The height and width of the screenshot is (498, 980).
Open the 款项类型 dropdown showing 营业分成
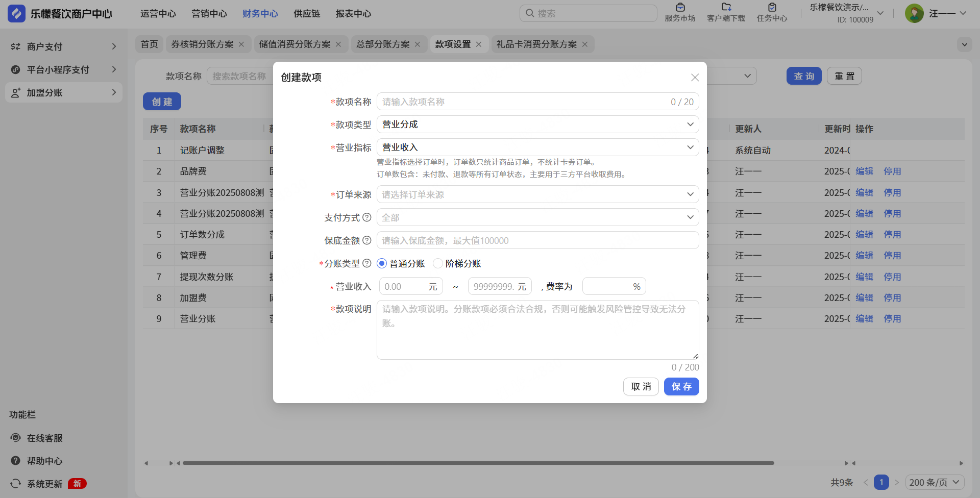(x=537, y=124)
